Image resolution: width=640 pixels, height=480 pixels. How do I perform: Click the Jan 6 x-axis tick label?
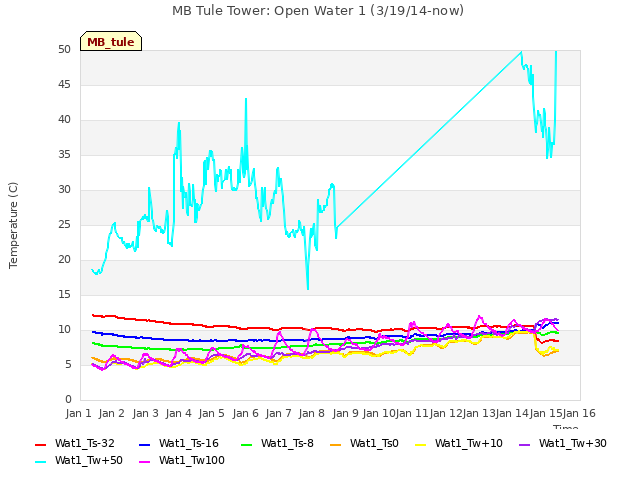tap(245, 413)
